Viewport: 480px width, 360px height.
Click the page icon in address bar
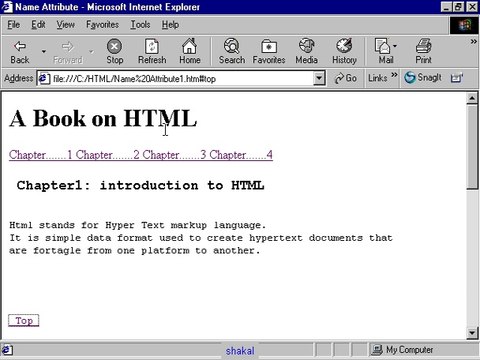pos(44,79)
